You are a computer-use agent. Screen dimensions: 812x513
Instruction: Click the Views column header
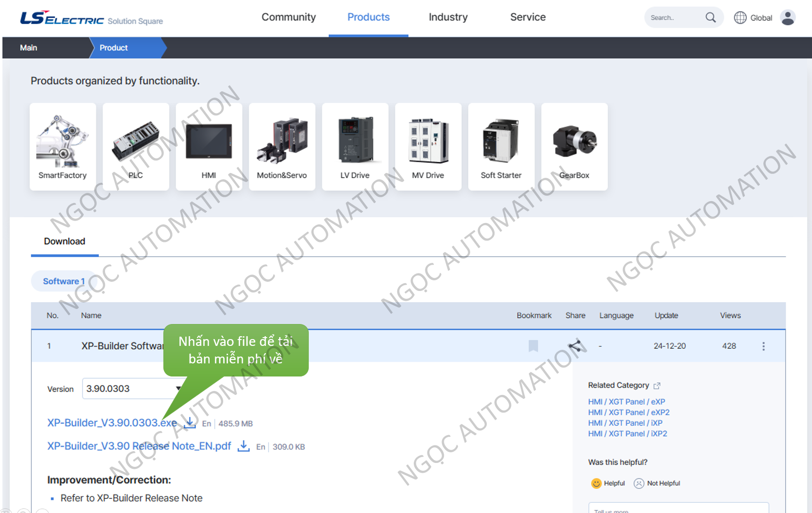[x=730, y=315]
